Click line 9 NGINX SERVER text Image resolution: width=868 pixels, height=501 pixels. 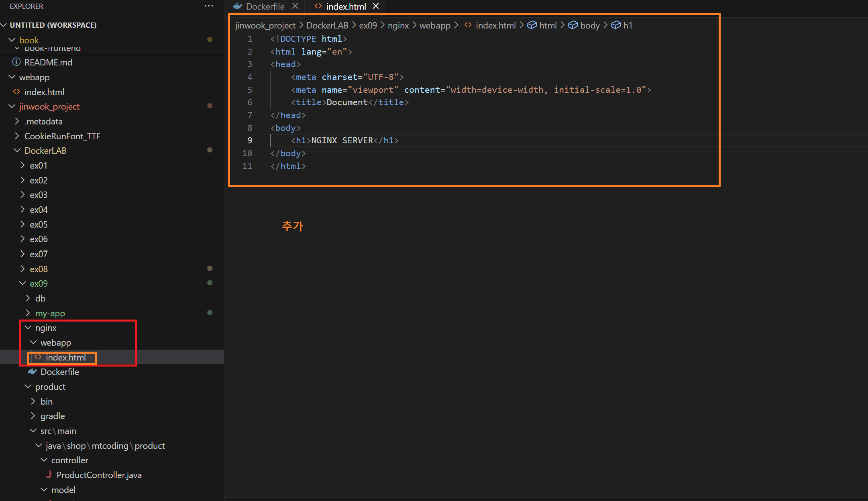342,141
